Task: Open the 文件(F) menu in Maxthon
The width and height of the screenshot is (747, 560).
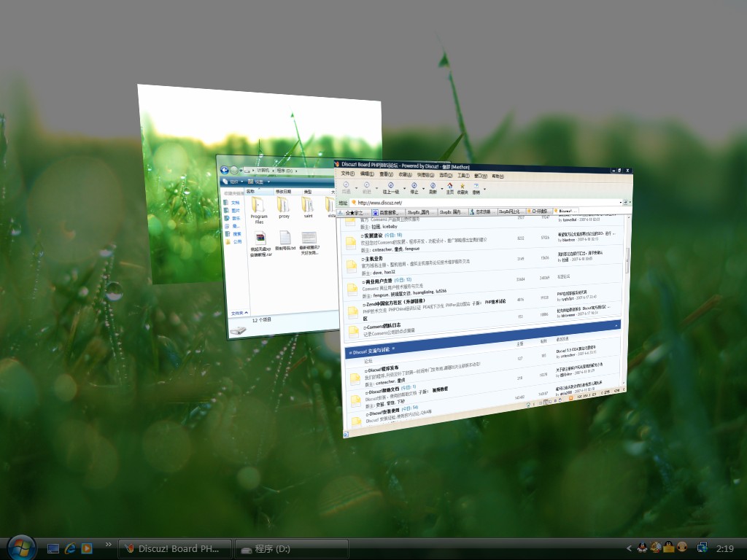Action: tap(347, 175)
